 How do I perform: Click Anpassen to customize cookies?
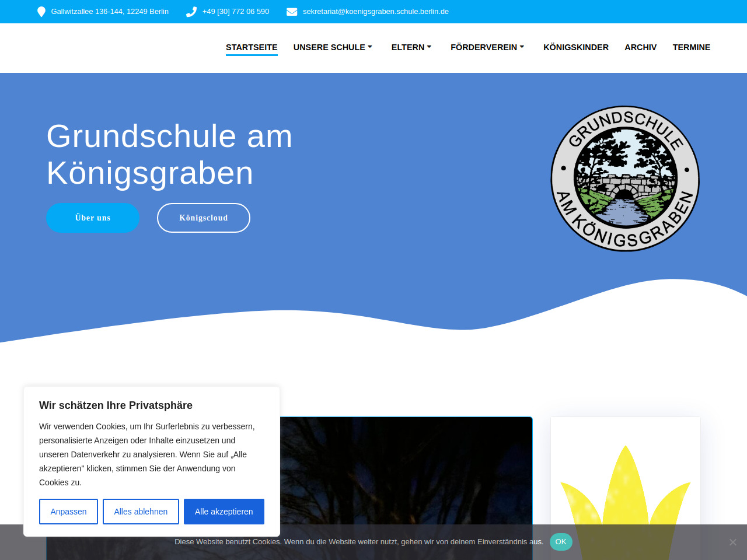tap(68, 512)
